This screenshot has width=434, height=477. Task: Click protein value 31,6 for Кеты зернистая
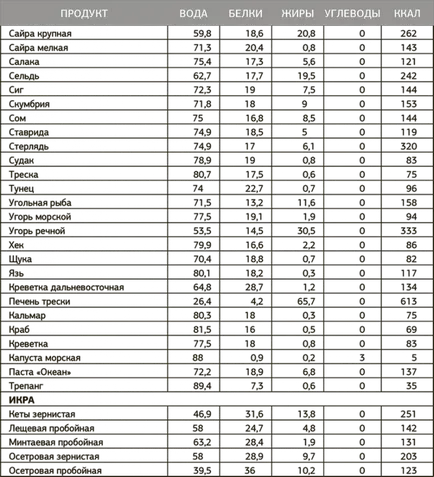tap(254, 414)
